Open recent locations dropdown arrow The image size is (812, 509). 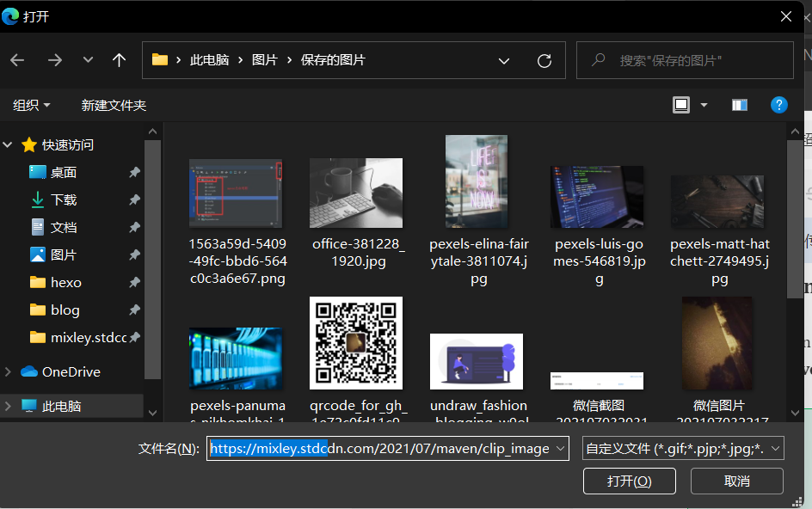point(88,60)
